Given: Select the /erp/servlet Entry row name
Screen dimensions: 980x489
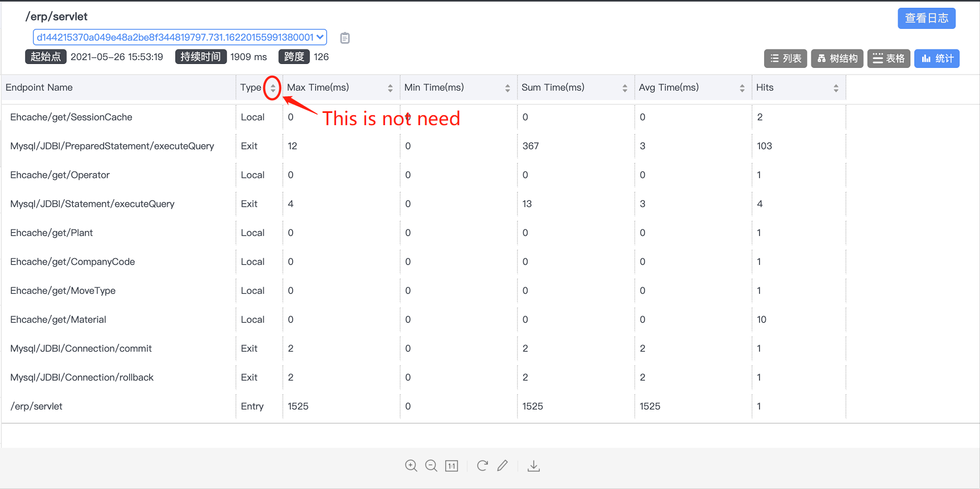Looking at the screenshot, I should (x=36, y=406).
